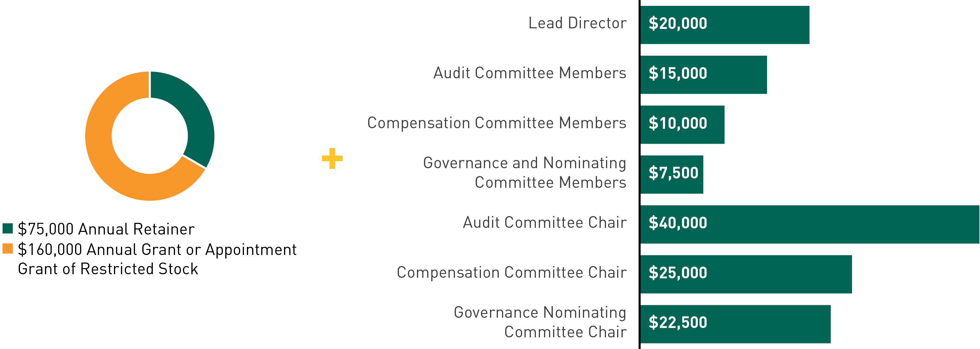Click the $10,000 Compensation Committee Members bar

pos(682,124)
